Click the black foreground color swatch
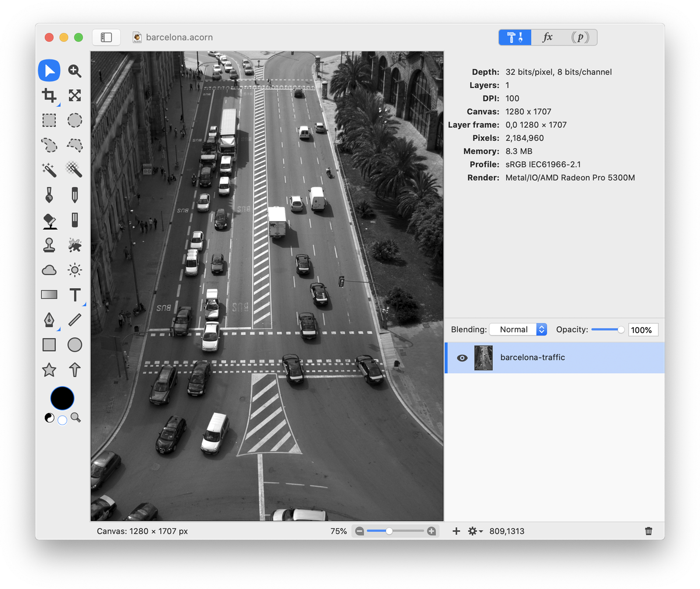Image resolution: width=700 pixels, height=589 pixels. point(62,398)
